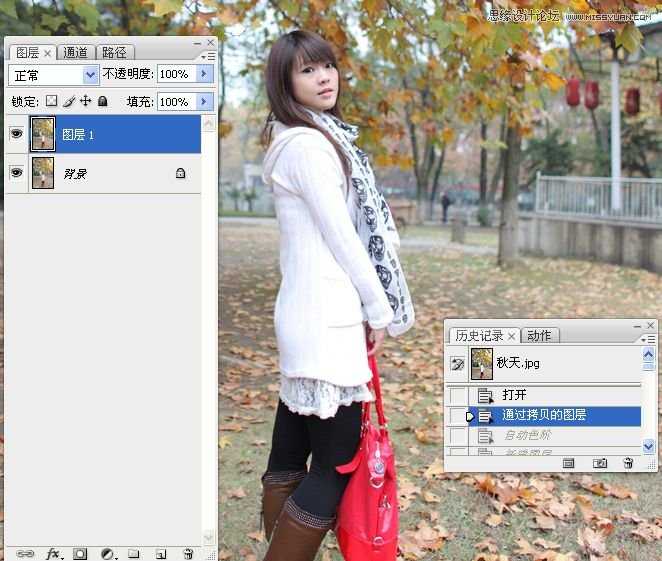
Task: Select the 图层 1 layer thumbnail
Action: click(x=43, y=134)
